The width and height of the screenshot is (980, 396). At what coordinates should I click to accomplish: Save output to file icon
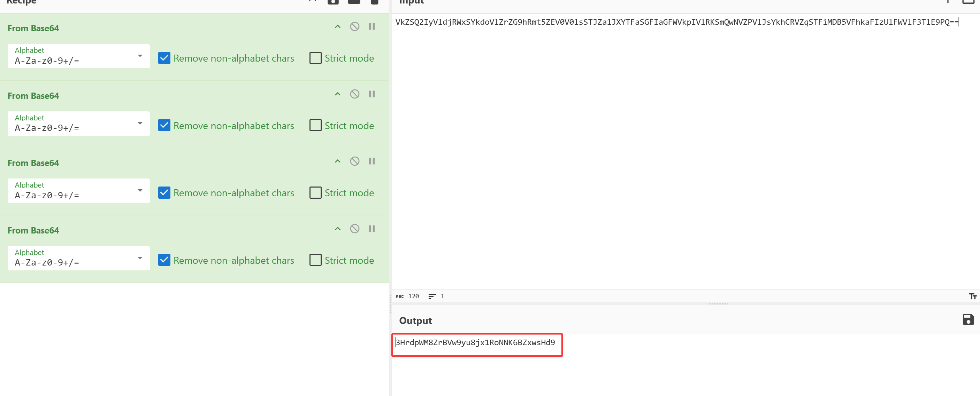pos(968,319)
